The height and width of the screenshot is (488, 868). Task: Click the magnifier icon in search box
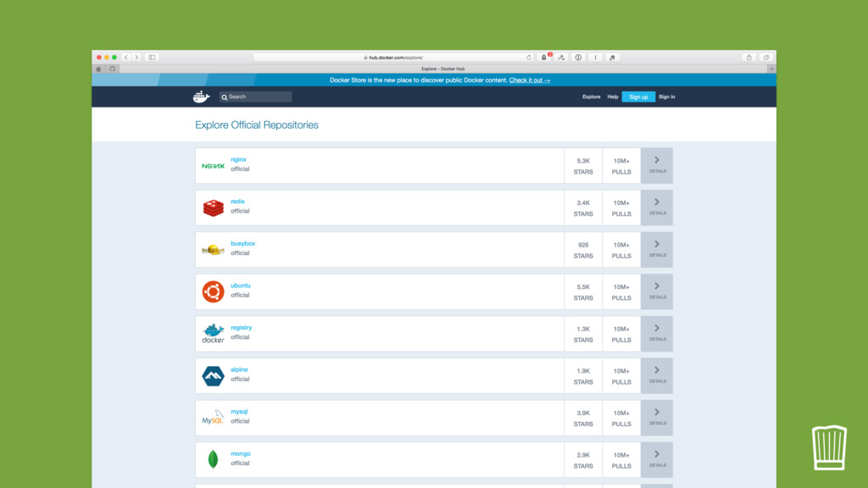pyautogui.click(x=224, y=97)
